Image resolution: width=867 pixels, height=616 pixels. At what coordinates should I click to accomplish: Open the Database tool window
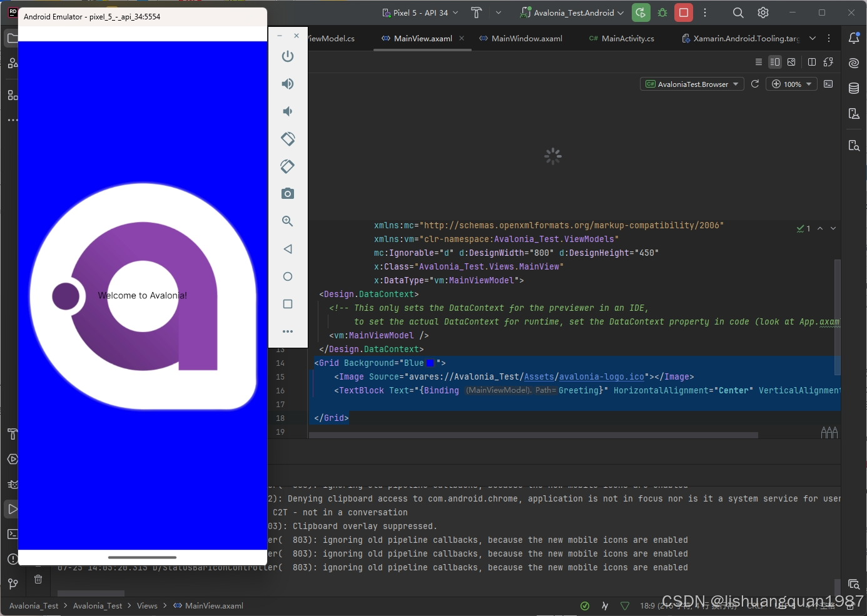coord(854,88)
